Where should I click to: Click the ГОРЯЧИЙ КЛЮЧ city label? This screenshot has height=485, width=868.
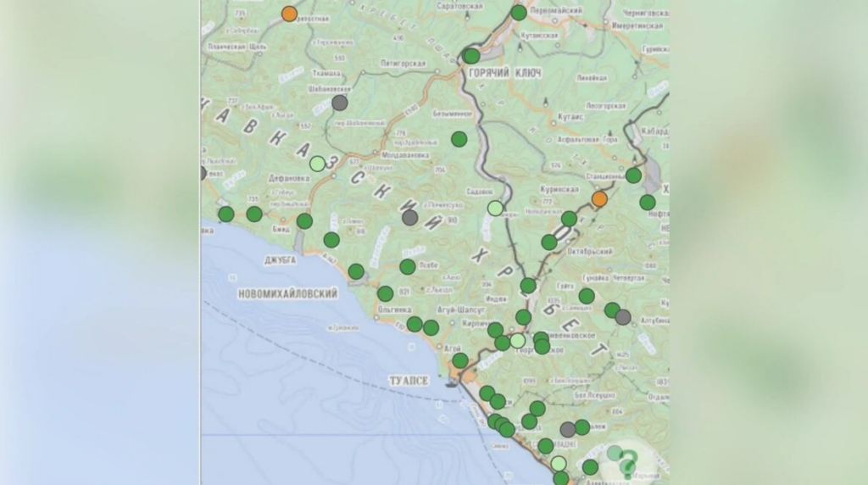click(x=504, y=74)
